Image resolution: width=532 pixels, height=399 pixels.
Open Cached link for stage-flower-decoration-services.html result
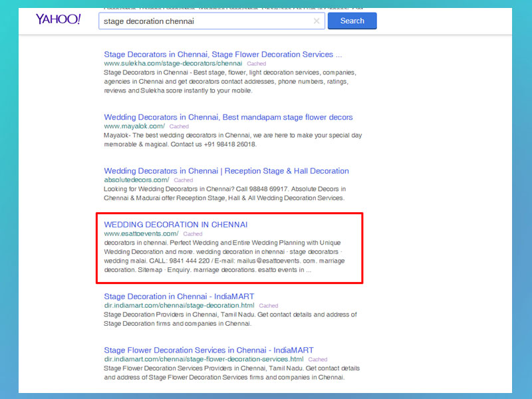[318, 359]
